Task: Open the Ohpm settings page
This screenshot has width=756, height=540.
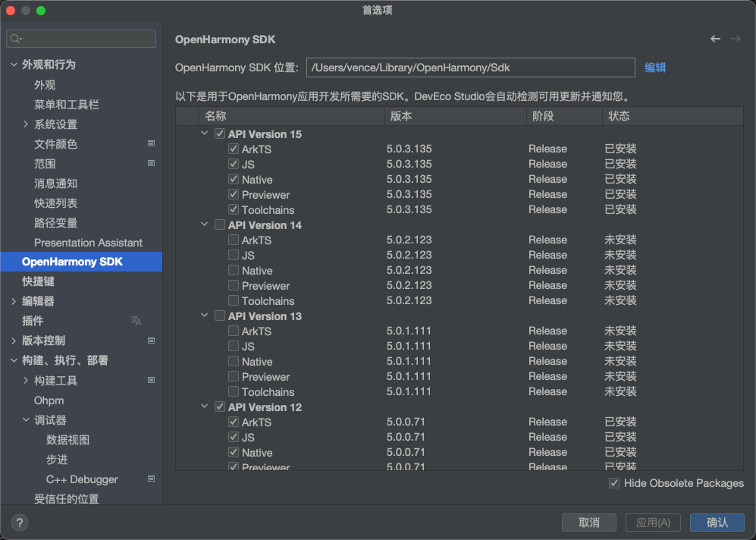Action: tap(49, 400)
